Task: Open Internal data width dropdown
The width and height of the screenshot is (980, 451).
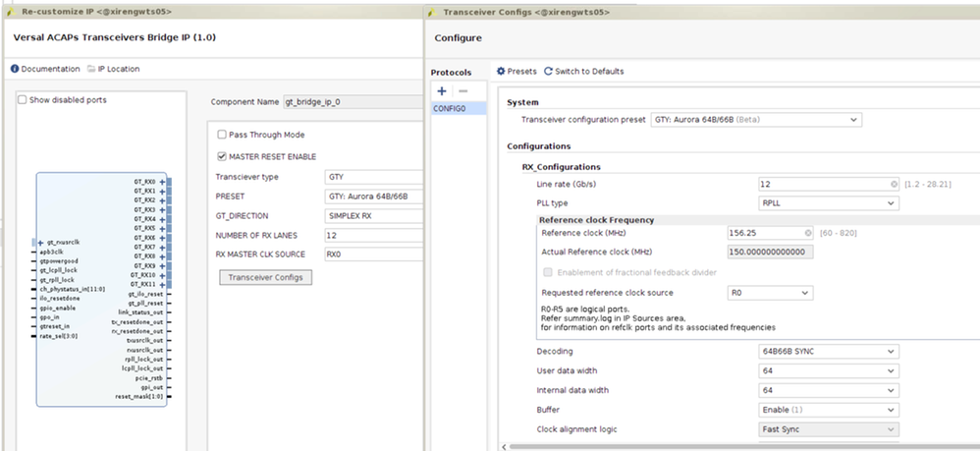Action: (829, 390)
